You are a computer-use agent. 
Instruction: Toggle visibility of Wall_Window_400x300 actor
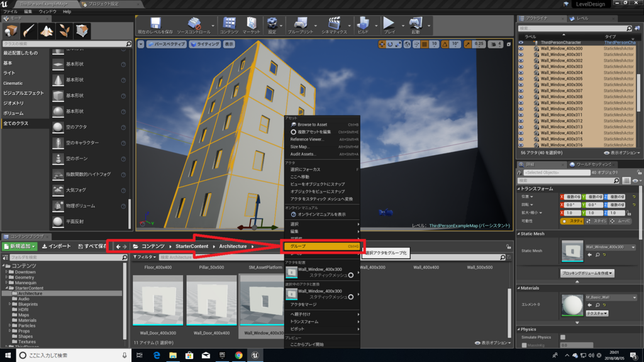coord(521,48)
